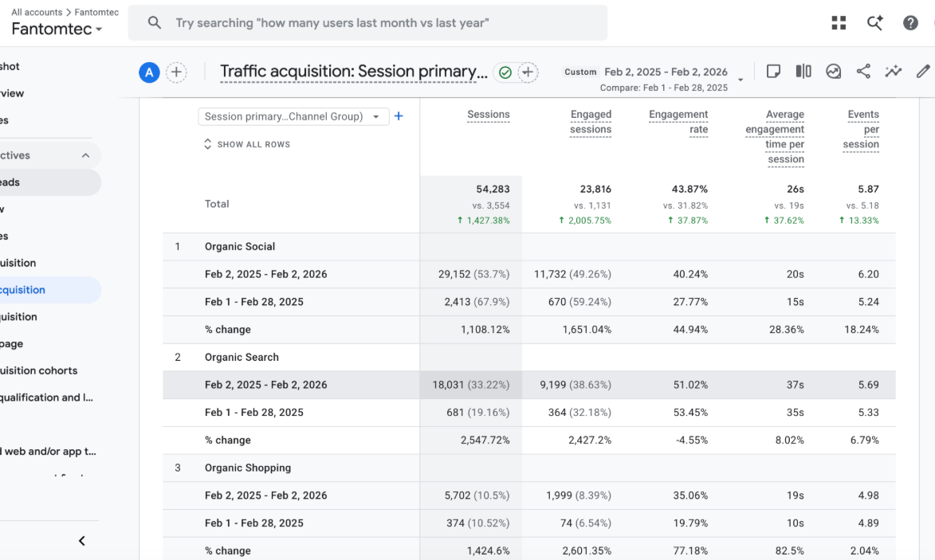Select the All Users segment A badge
Screen dimensions: 935x560
149,72
